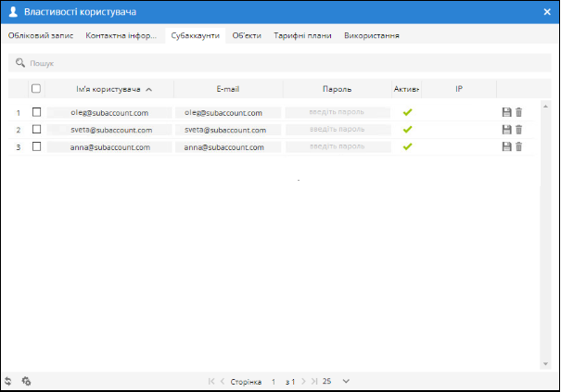The width and height of the screenshot is (561, 392).
Task: Save the oleg@subaccount.com row
Action: [x=506, y=112]
